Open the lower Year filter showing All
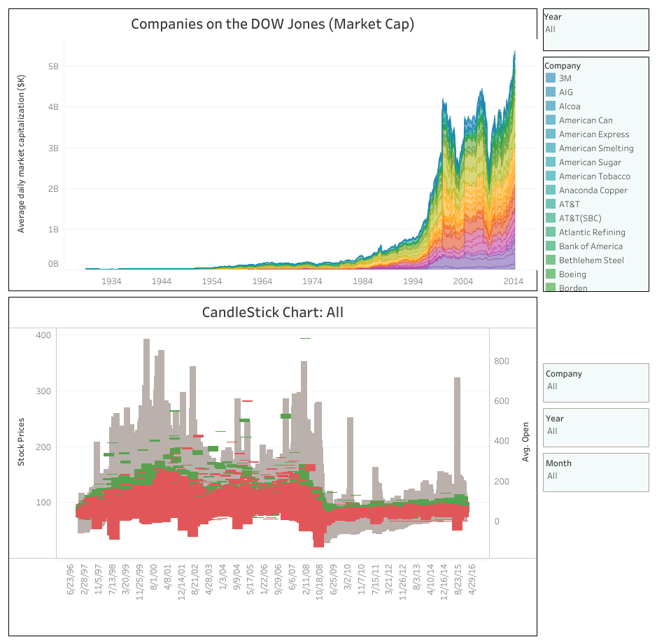This screenshot has height=644, width=657. 595,426
